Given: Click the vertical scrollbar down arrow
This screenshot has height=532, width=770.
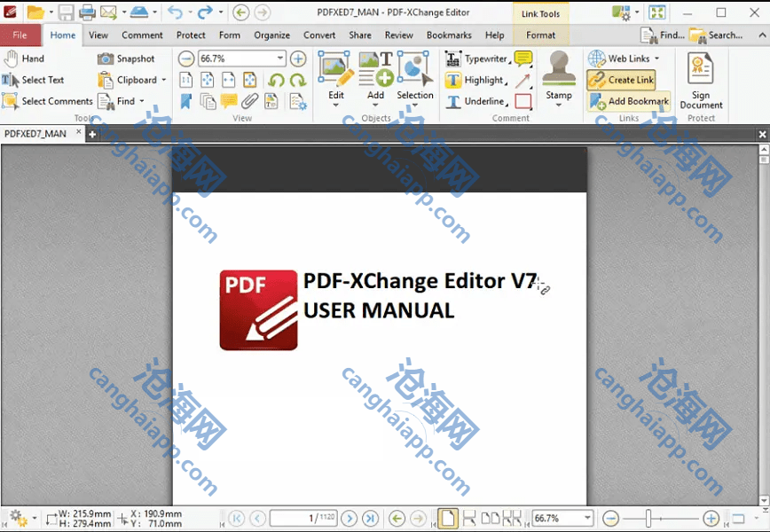Looking at the screenshot, I should click(x=764, y=501).
